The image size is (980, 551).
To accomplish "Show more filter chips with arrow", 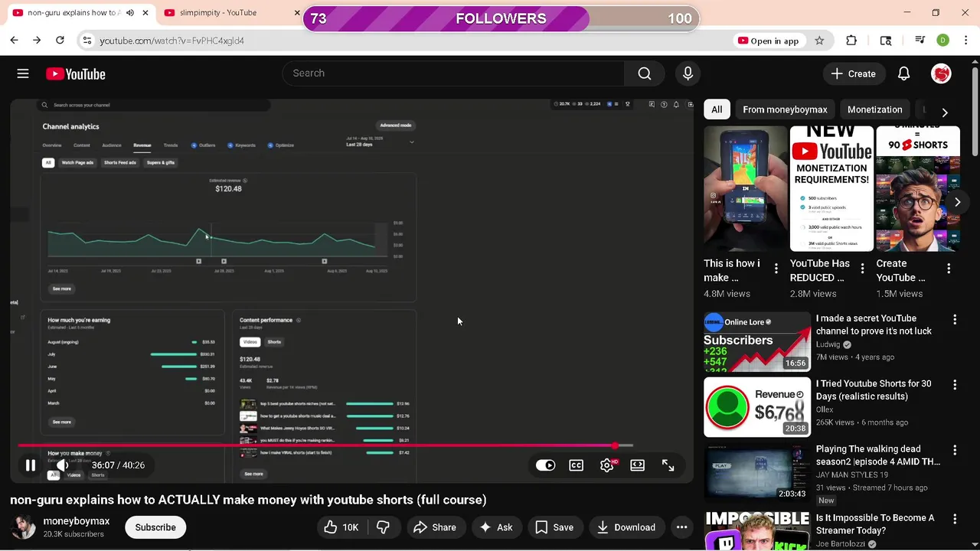I will click(945, 112).
